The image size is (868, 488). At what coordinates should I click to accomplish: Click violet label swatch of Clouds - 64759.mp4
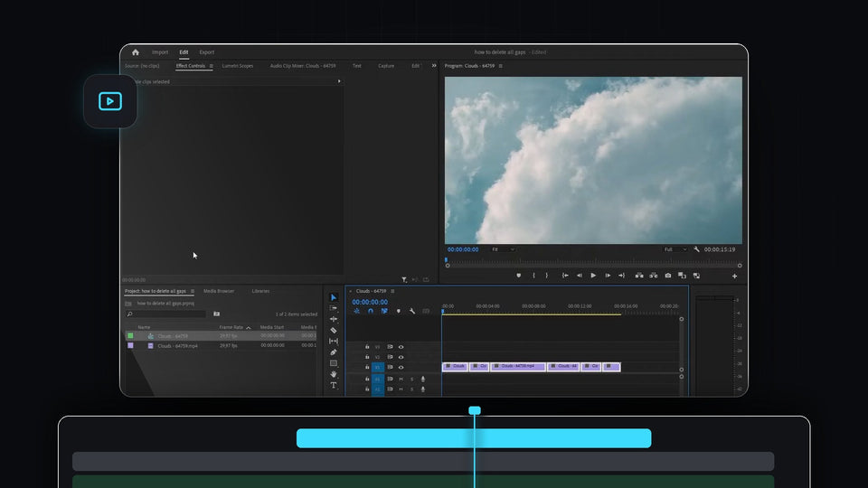click(130, 345)
